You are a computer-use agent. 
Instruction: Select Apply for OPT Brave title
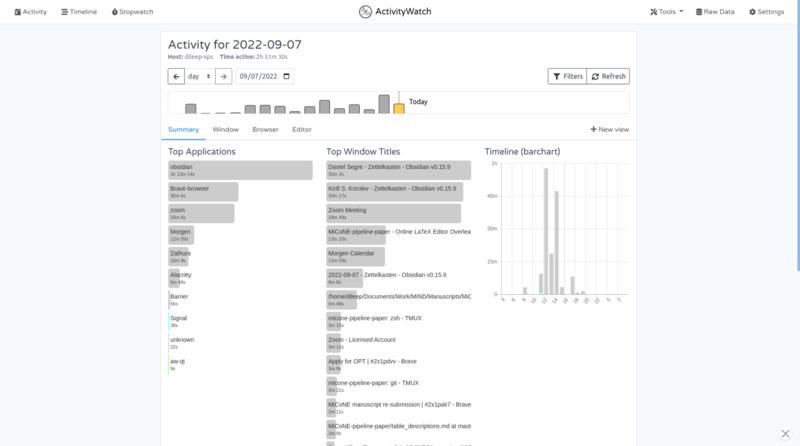coord(372,364)
